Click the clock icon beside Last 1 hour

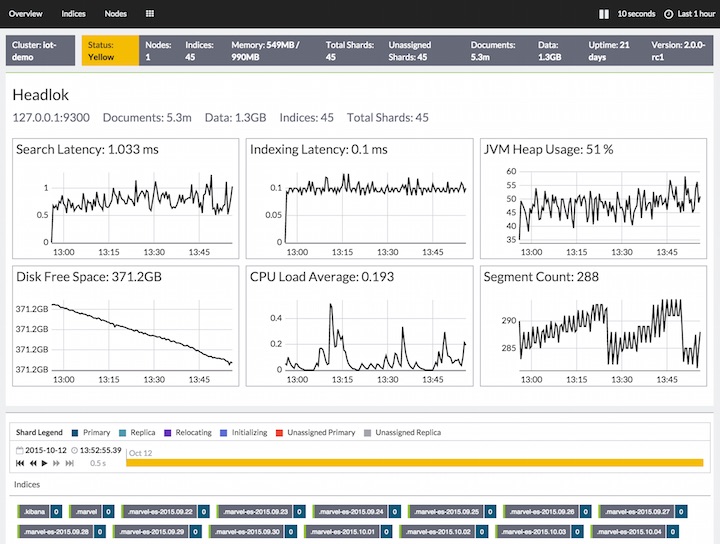tap(668, 14)
